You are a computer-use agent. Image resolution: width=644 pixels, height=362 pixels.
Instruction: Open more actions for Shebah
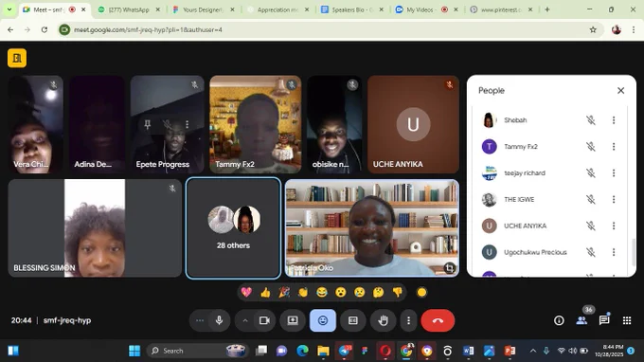(614, 120)
